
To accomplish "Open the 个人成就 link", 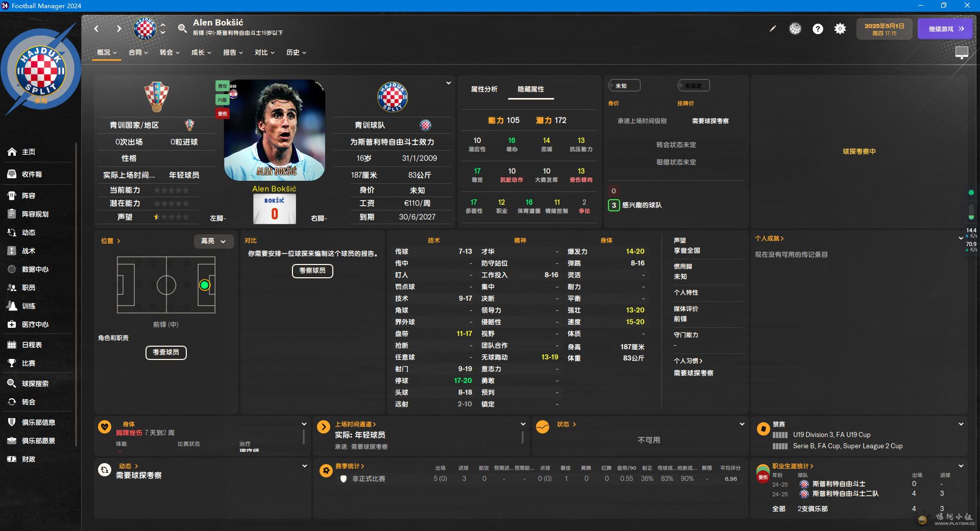I will pos(769,238).
